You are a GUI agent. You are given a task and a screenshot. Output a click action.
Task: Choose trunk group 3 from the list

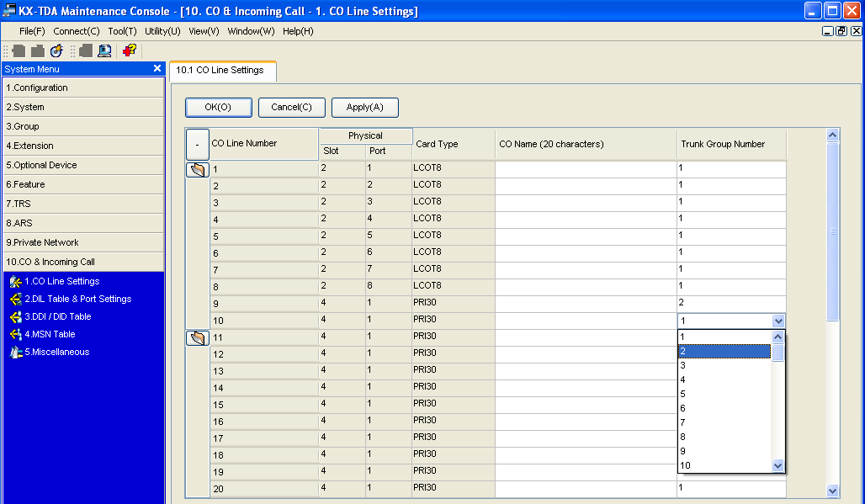[x=724, y=365]
